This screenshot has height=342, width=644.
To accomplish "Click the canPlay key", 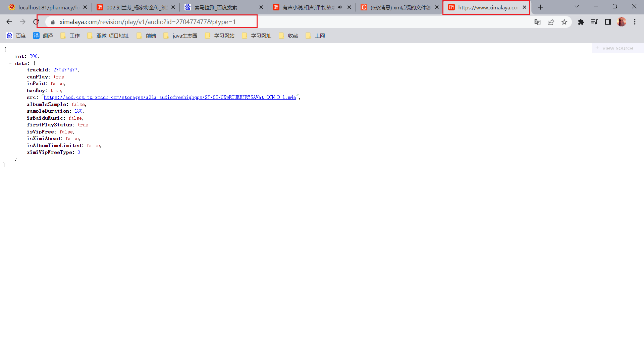I will [38, 77].
